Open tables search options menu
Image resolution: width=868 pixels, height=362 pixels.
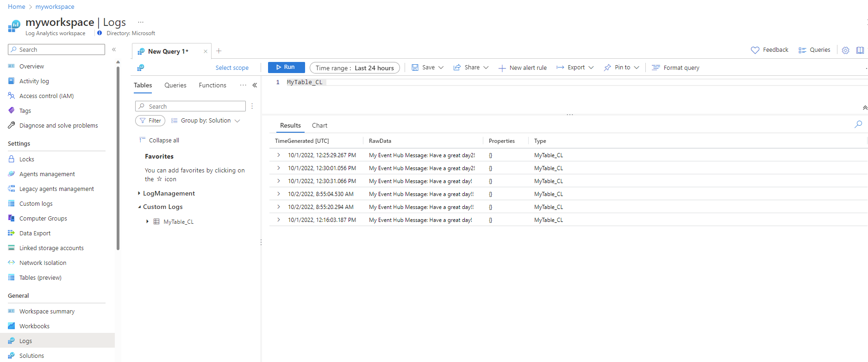252,106
